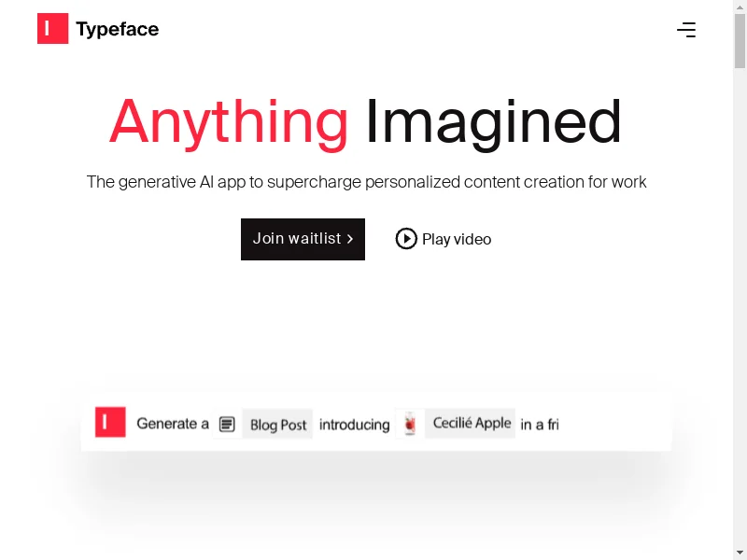Click the 'Anything' red headline word
The width and height of the screenshot is (747, 560).
(x=229, y=122)
